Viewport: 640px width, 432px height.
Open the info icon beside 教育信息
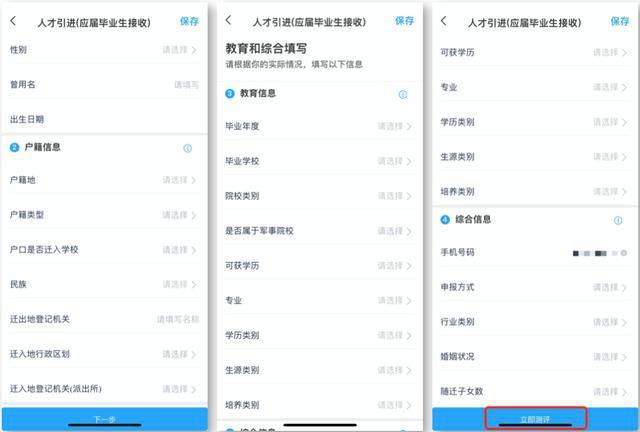(x=402, y=94)
